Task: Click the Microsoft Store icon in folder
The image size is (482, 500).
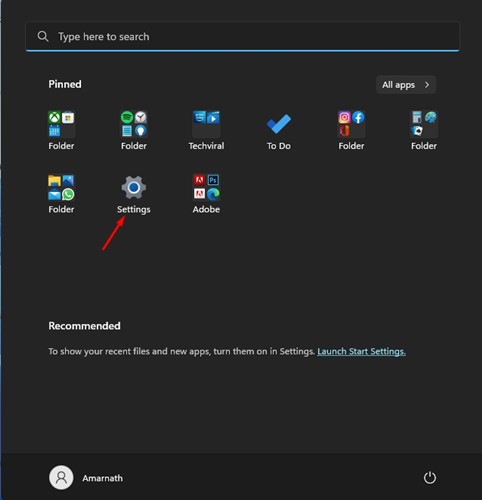Action: pos(68,118)
